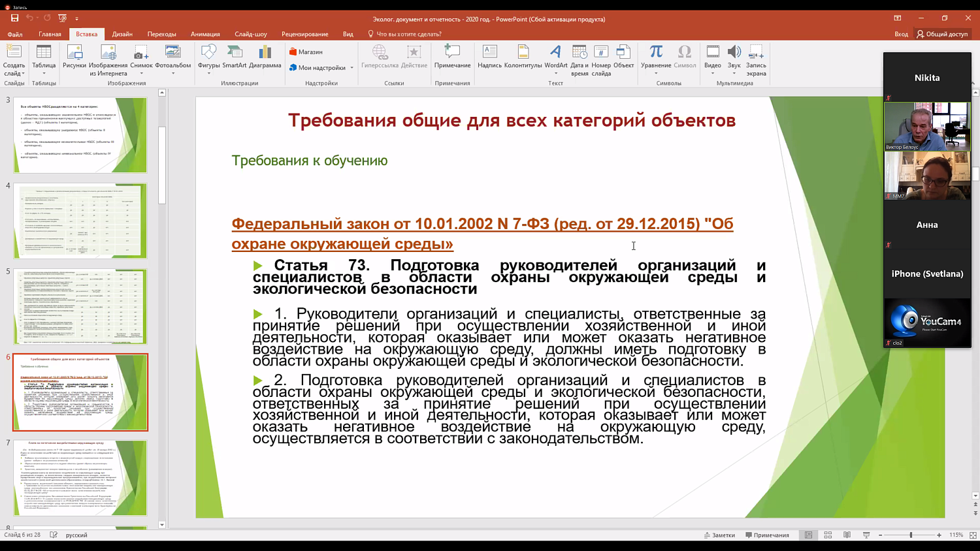Switch to the Рецензирование tab
Viewport: 980px width, 551px height.
click(x=304, y=34)
